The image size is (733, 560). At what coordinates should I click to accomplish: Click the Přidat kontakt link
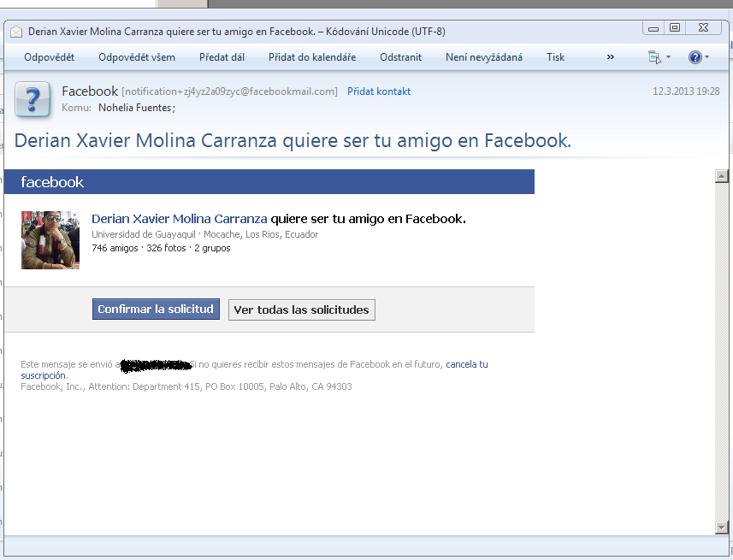point(379,91)
